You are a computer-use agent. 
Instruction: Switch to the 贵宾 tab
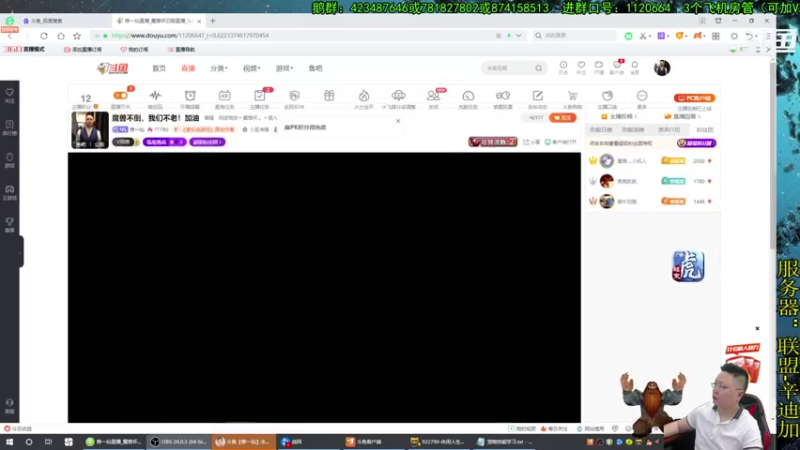pos(669,130)
